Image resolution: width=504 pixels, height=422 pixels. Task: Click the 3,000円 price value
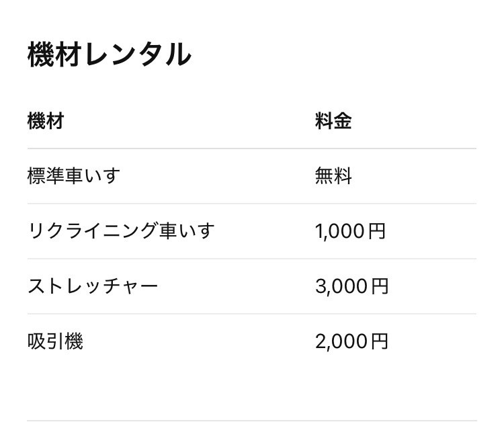coord(351,286)
